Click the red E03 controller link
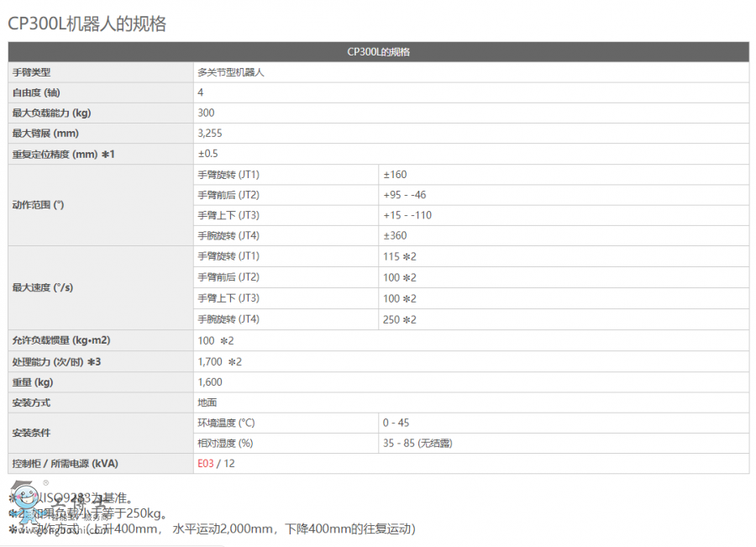 click(206, 464)
